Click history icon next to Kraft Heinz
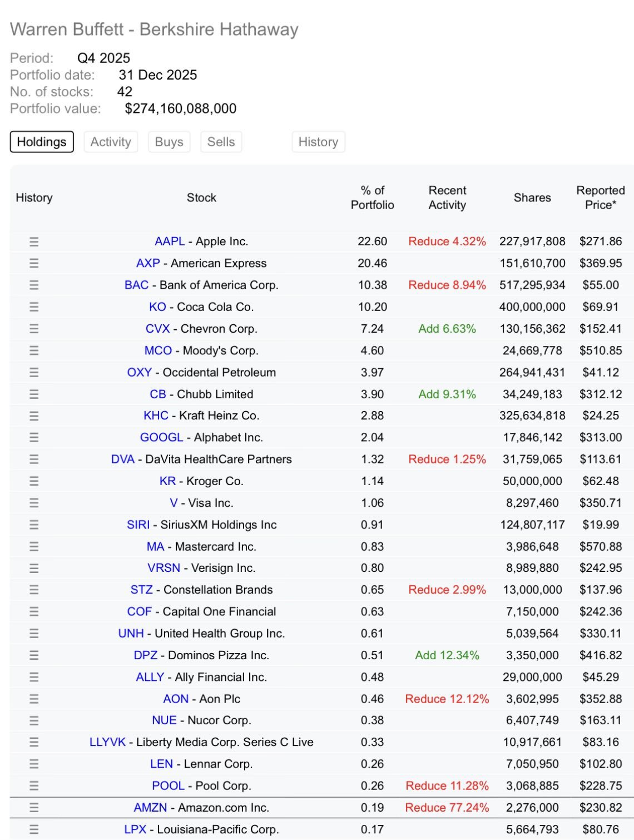Viewport: 634px width, 840px height. [x=34, y=416]
